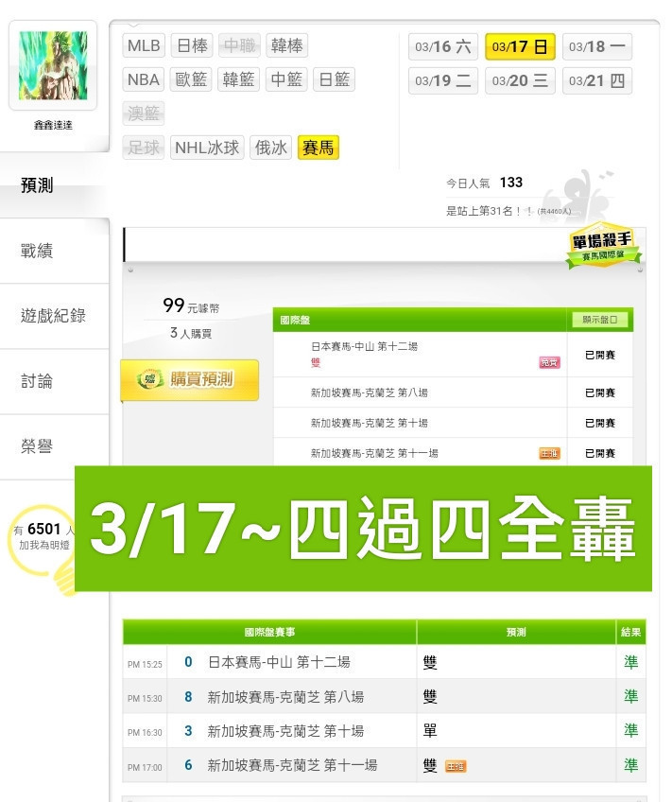Select the 賽馬 category tab

(318, 148)
